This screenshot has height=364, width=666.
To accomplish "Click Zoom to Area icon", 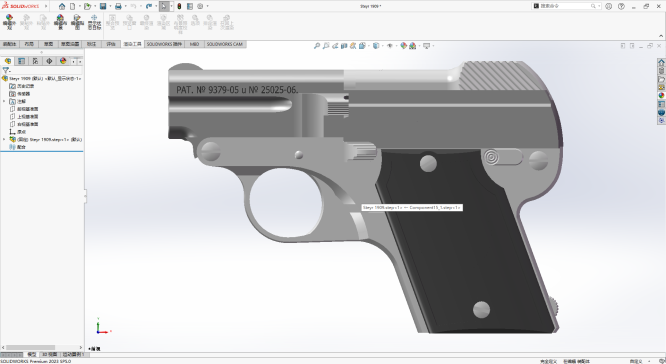I will click(x=326, y=46).
